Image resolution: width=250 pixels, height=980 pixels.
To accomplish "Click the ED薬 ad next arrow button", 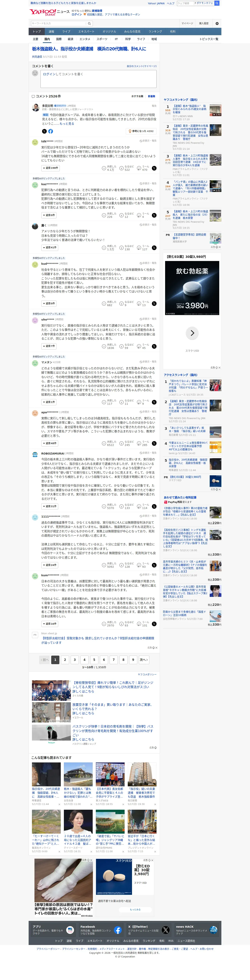I will (x=192, y=333).
